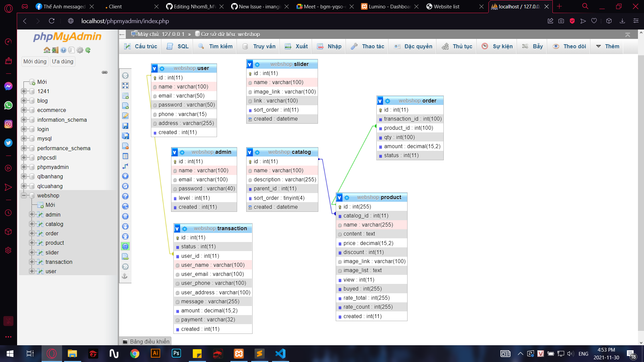Save the current Designer page
This screenshot has width=644, height=362.
(x=125, y=126)
